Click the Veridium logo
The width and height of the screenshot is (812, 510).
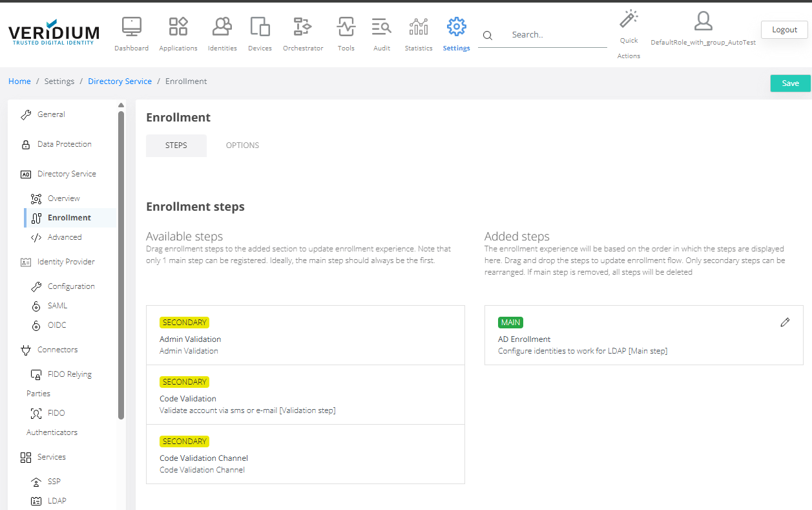pyautogui.click(x=54, y=32)
